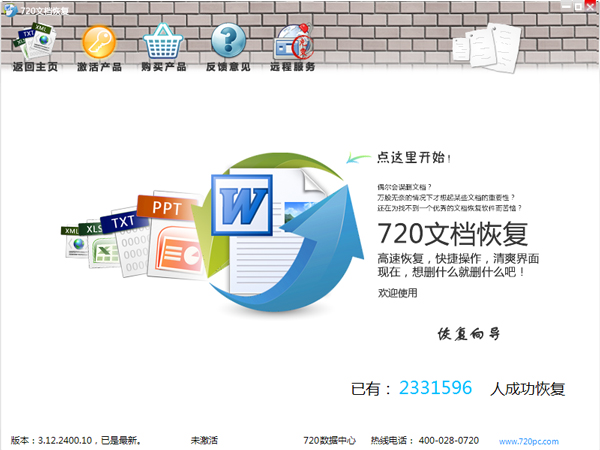Click 720数据中心 in the status bar
Viewport: 600px width, 450px height.
coord(331,440)
